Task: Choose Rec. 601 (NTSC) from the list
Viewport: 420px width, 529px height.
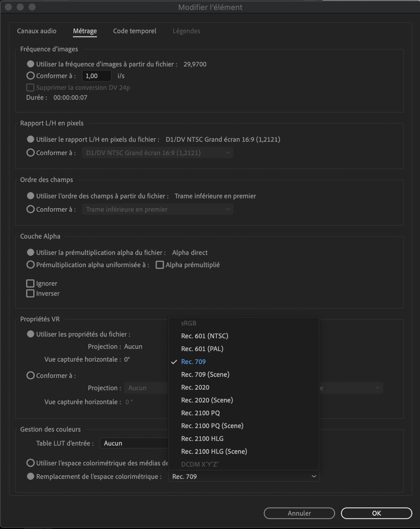Action: point(205,336)
